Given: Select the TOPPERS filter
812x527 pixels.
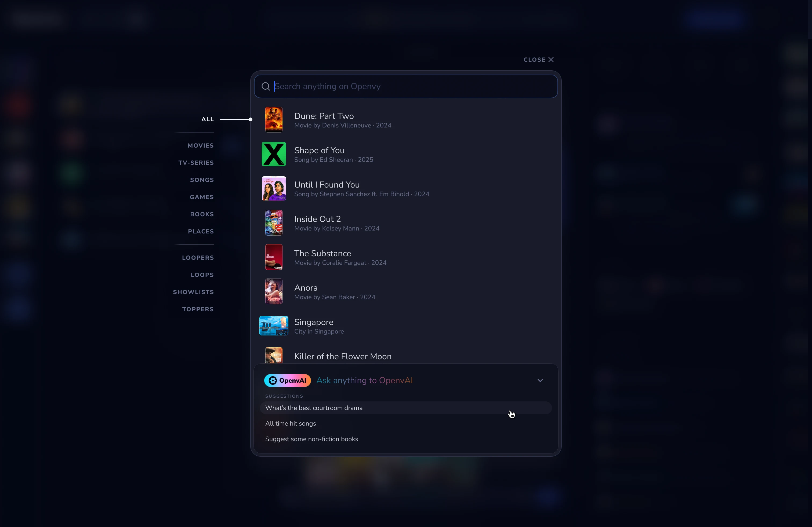Looking at the screenshot, I should pyautogui.click(x=198, y=309).
